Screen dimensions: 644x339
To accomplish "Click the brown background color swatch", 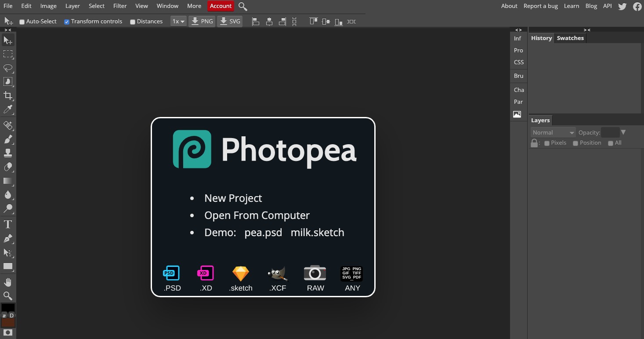I will pyautogui.click(x=8, y=322).
